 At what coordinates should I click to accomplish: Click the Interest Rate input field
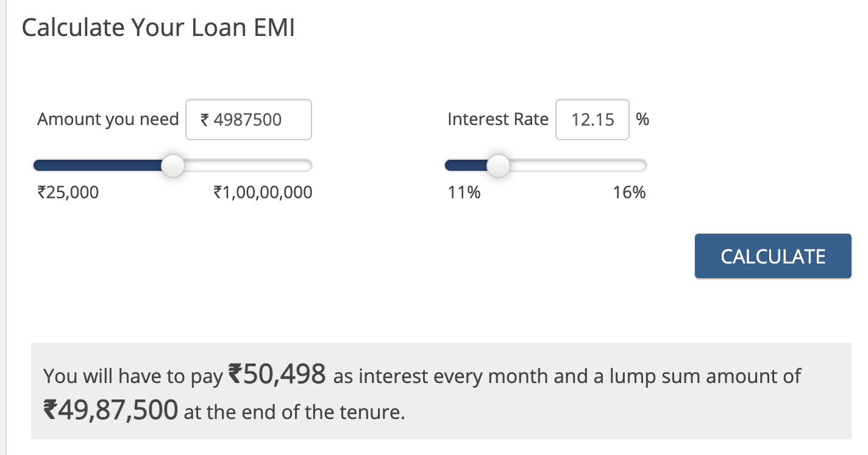(x=592, y=120)
